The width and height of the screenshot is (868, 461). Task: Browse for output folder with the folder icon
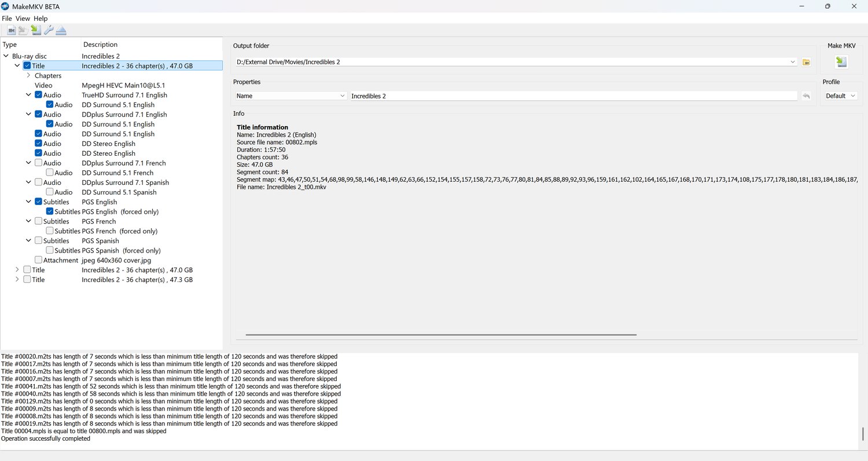pos(806,62)
